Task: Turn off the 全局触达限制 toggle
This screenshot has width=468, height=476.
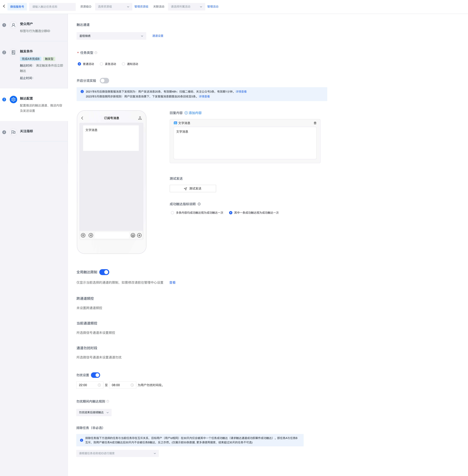Action: click(104, 272)
